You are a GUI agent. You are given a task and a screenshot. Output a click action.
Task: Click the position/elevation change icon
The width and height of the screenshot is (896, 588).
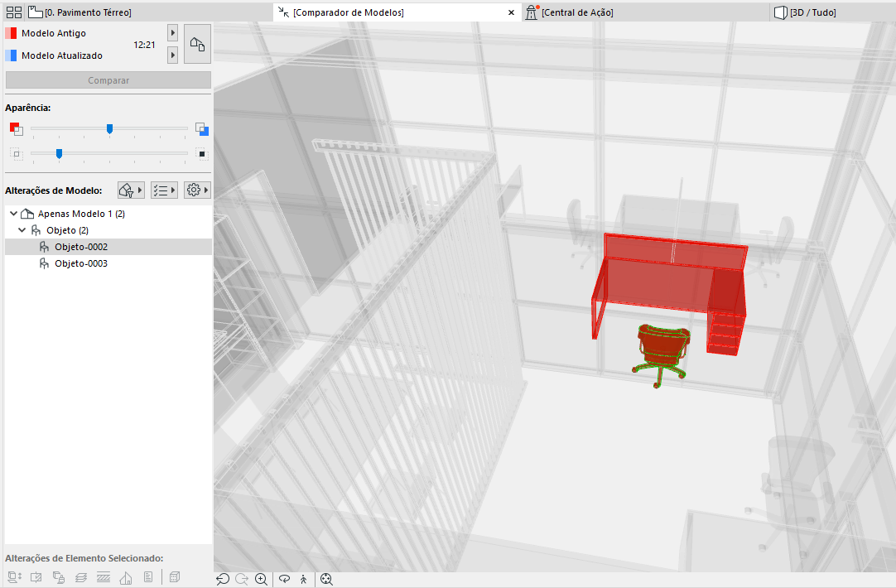point(14,577)
